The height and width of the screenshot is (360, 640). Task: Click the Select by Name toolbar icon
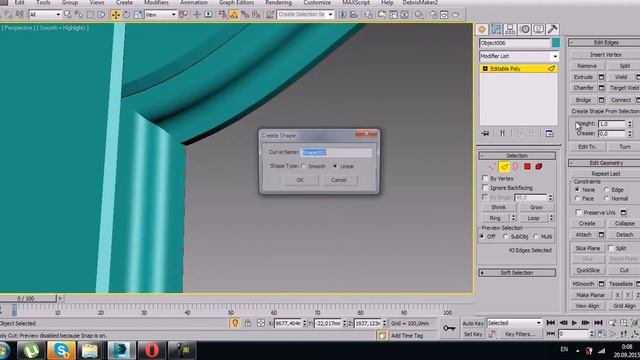coord(79,15)
